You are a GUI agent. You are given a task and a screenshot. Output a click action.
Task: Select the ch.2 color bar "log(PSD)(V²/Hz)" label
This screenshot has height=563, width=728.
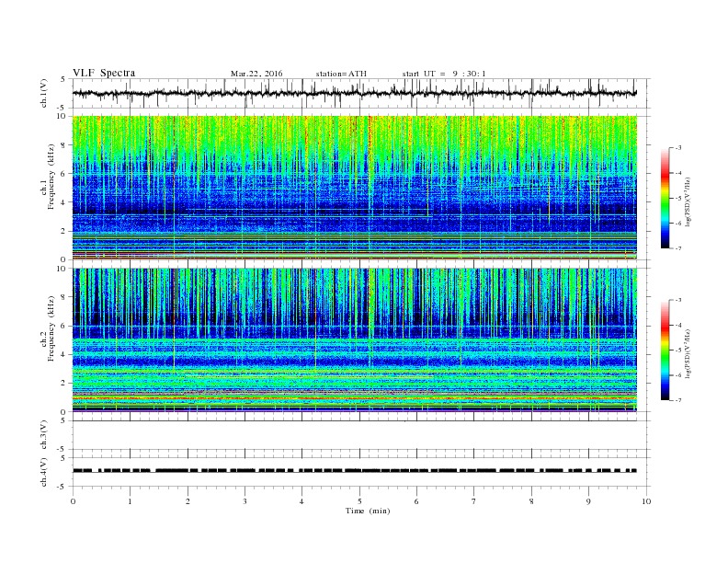pyautogui.click(x=688, y=353)
